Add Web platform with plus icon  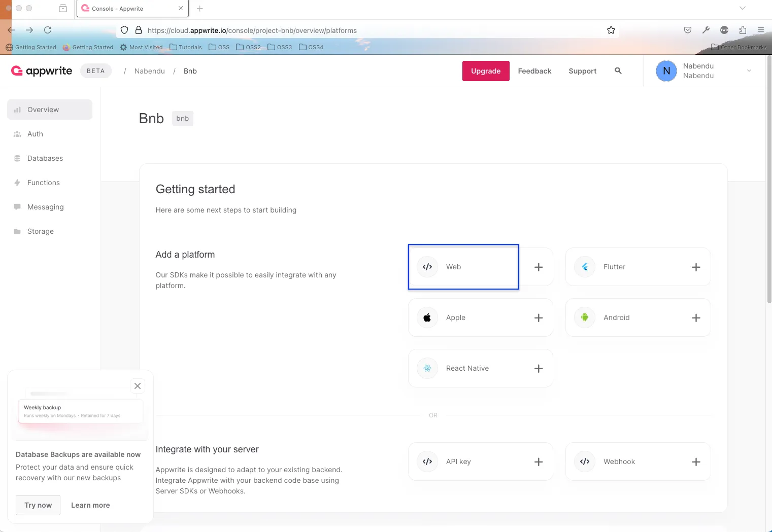point(539,267)
